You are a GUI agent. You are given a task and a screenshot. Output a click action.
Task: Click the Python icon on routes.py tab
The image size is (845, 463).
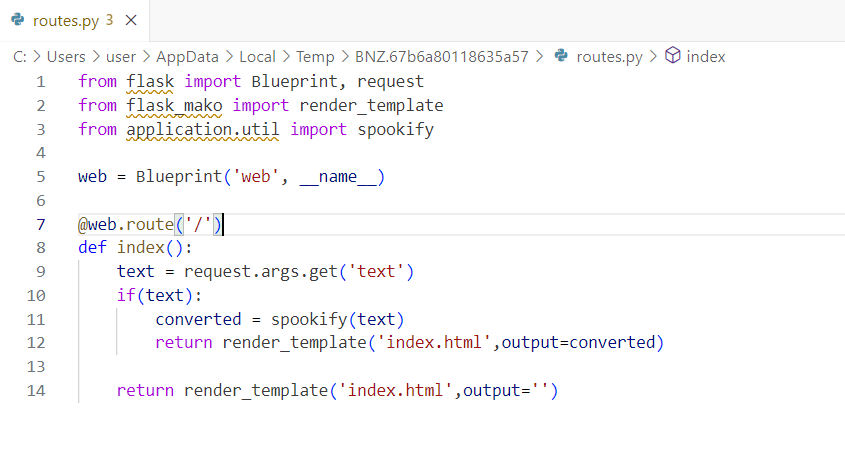pos(18,20)
